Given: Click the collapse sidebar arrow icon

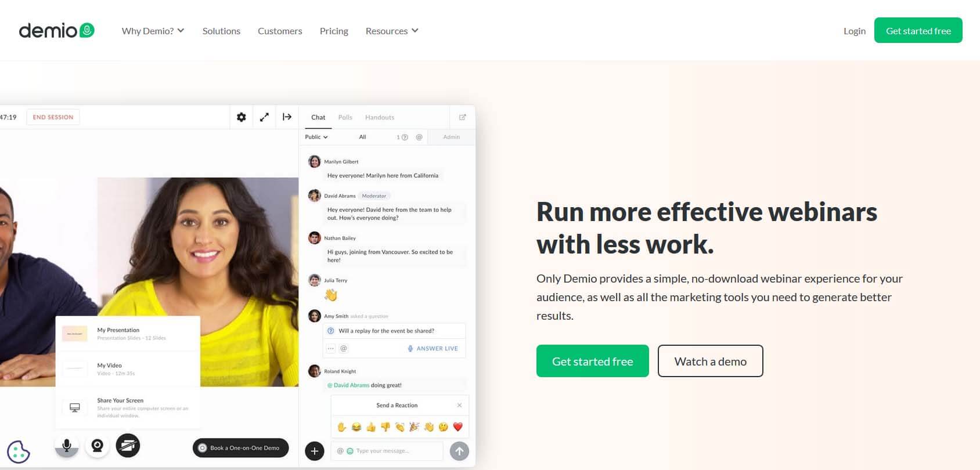Looking at the screenshot, I should coord(287,117).
